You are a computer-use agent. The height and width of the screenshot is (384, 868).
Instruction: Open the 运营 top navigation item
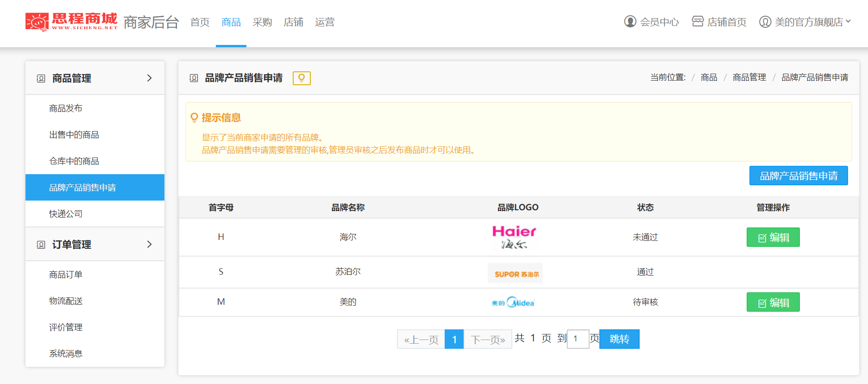[x=325, y=22]
